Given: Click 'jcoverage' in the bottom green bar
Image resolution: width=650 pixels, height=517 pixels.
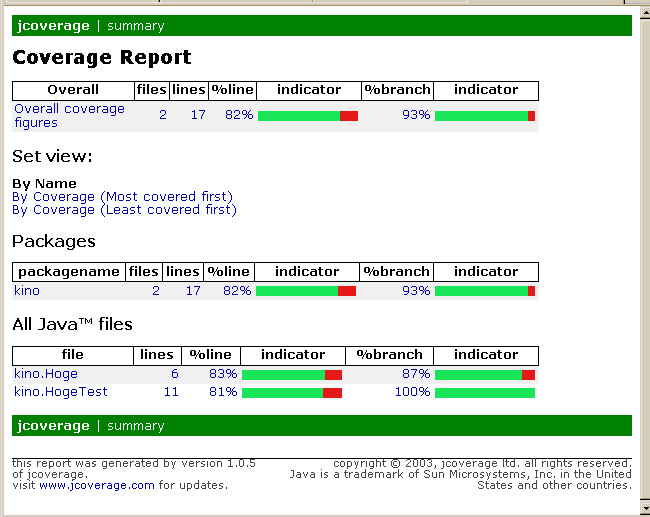Looking at the screenshot, I should coord(54,426).
